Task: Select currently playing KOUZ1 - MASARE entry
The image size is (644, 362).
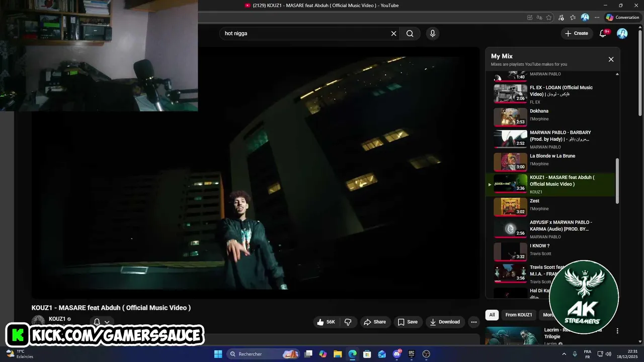Action: 551,184
